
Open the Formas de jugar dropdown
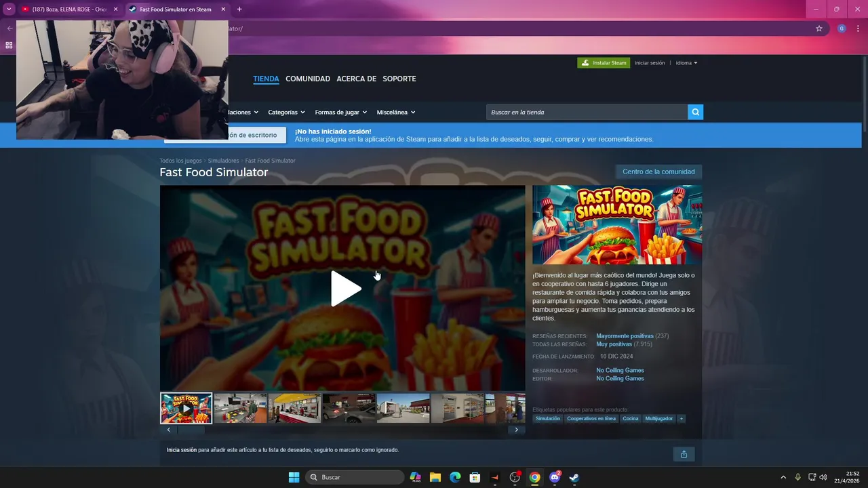pyautogui.click(x=340, y=113)
